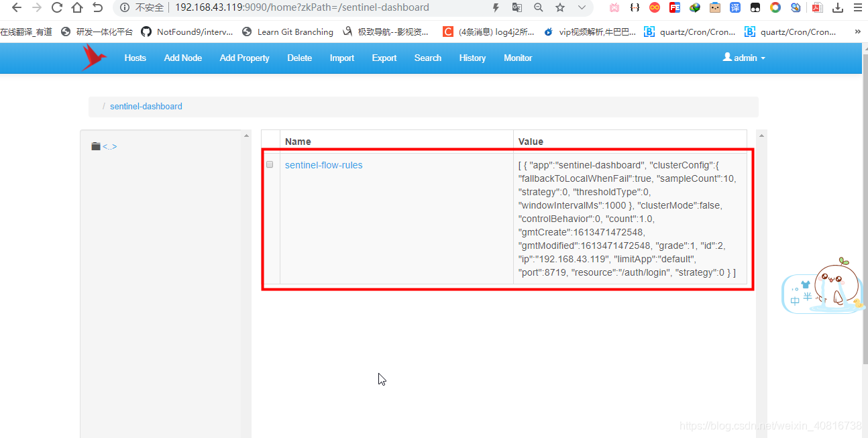Open the vip视频解析,牛巴巴... bookmark

pos(590,32)
